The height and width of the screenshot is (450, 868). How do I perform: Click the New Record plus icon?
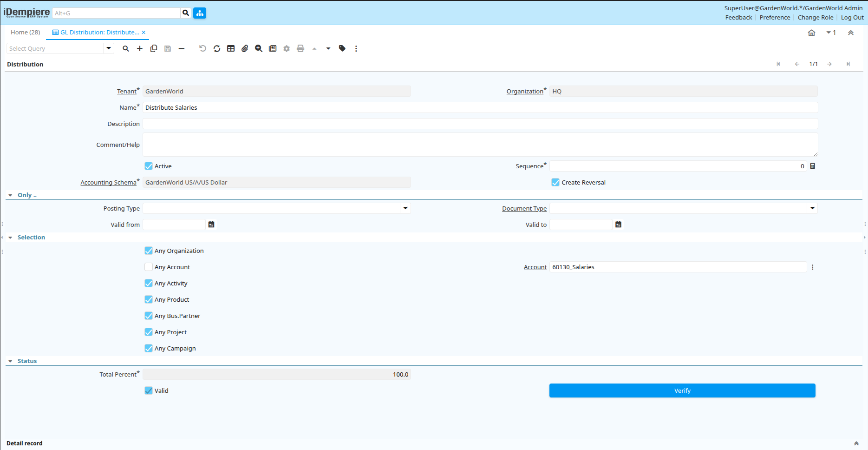point(140,49)
